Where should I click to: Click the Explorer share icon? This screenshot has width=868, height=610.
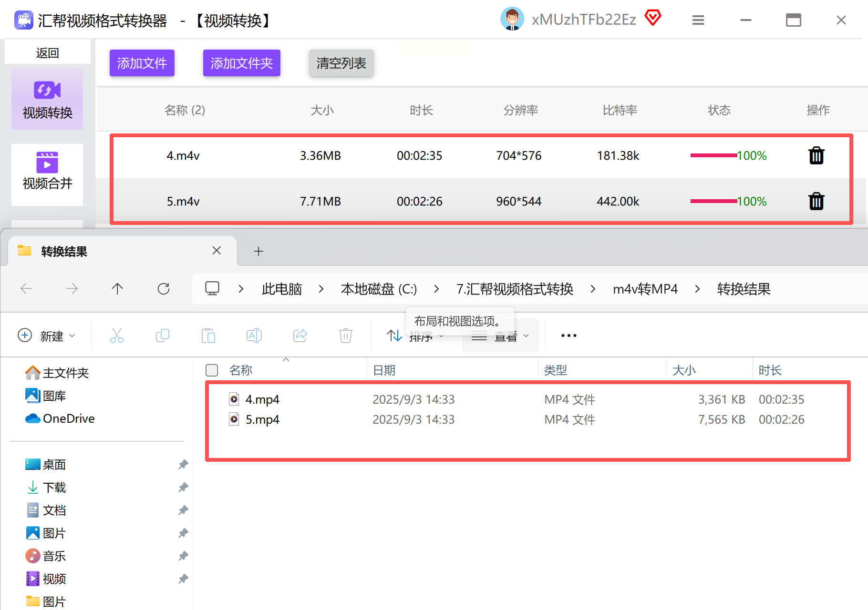(300, 335)
